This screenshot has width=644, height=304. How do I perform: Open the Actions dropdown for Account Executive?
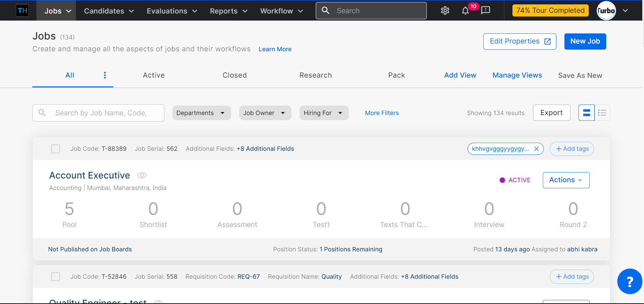(566, 180)
